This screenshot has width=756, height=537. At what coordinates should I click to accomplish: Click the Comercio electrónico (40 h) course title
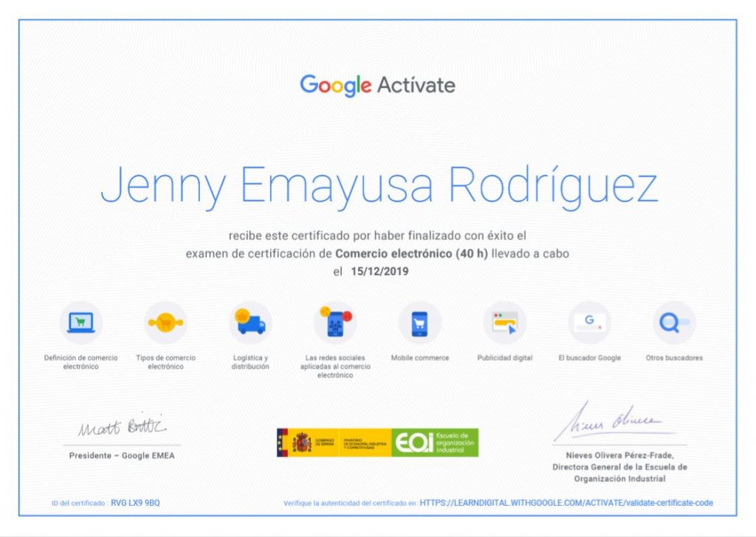pyautogui.click(x=411, y=253)
